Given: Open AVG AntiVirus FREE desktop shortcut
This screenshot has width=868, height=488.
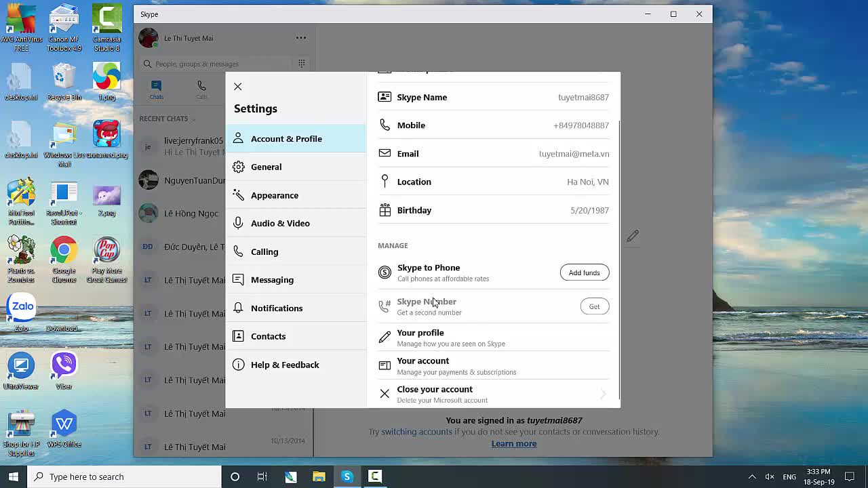Looking at the screenshot, I should [x=21, y=28].
